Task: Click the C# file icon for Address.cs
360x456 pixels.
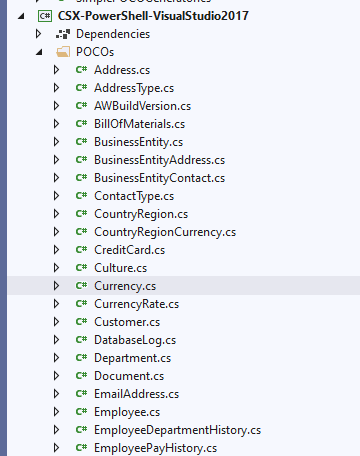Action: coord(81,70)
